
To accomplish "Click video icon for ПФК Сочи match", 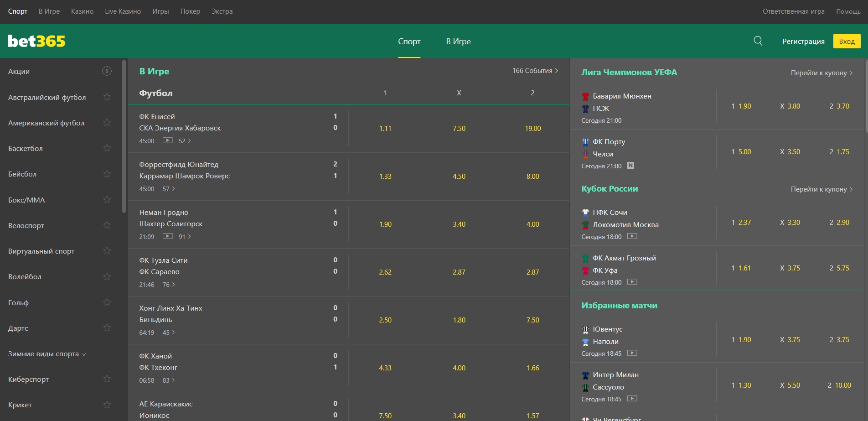I will pos(632,236).
